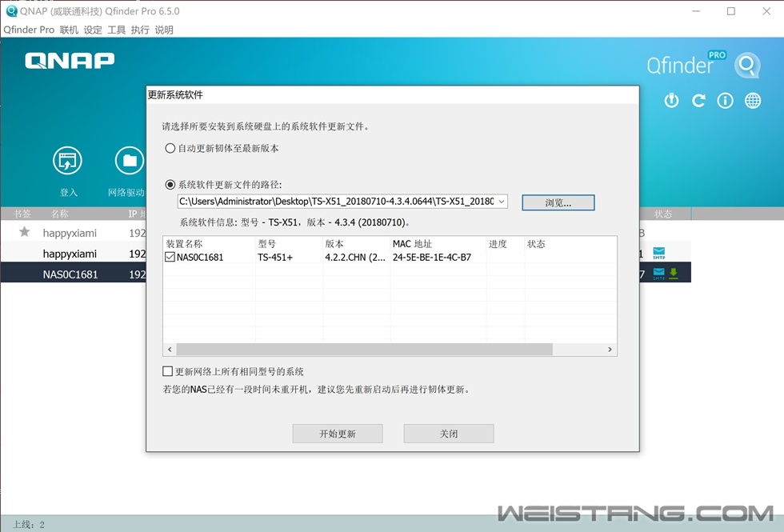This screenshot has height=532, width=784.
Task: Expand the firmware file path dropdown arrow
Action: point(502,202)
